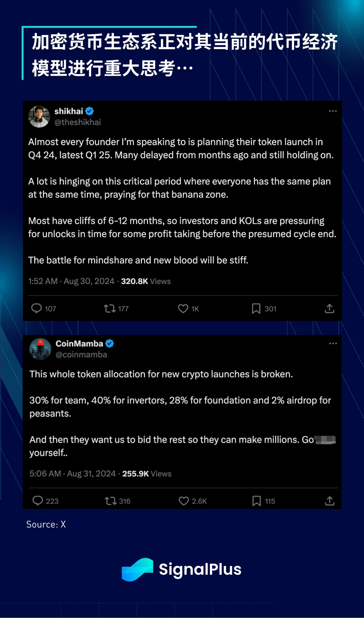Bookmark CoinMamba's tweet

click(x=257, y=501)
